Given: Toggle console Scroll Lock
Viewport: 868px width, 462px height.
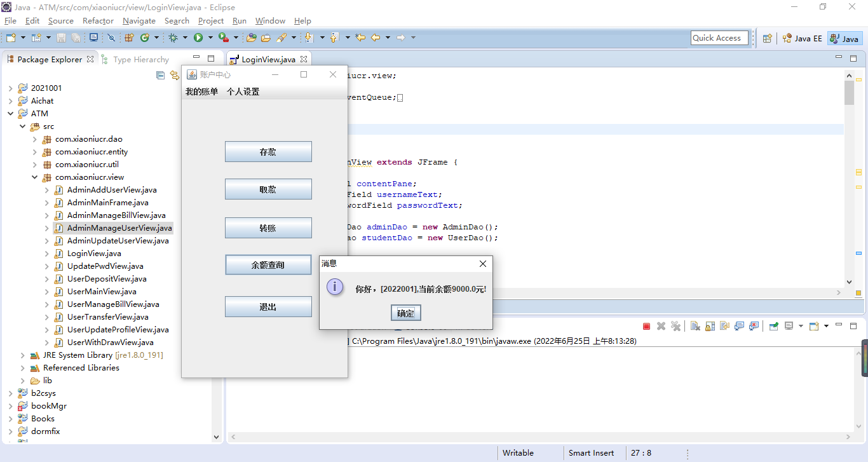Looking at the screenshot, I should tap(710, 326).
